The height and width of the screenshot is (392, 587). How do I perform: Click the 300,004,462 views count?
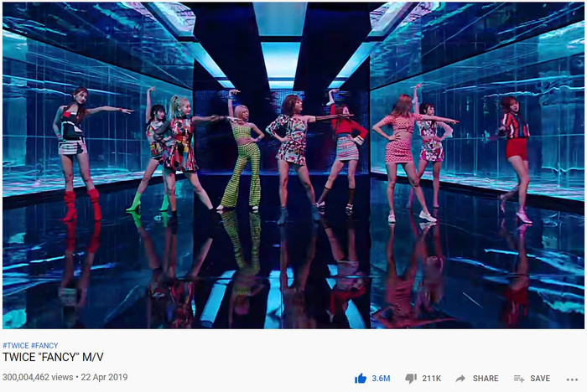38,377
